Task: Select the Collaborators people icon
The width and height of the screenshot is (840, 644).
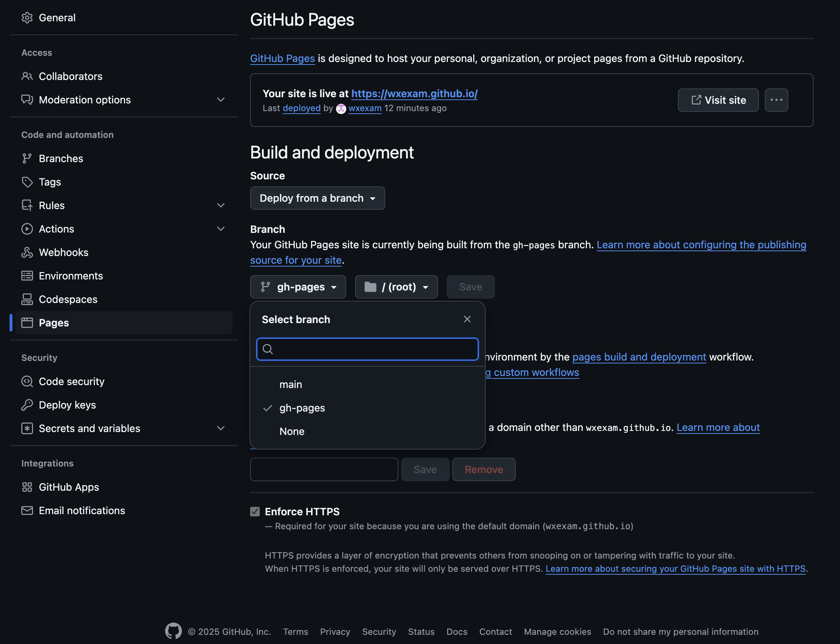Action: point(27,76)
